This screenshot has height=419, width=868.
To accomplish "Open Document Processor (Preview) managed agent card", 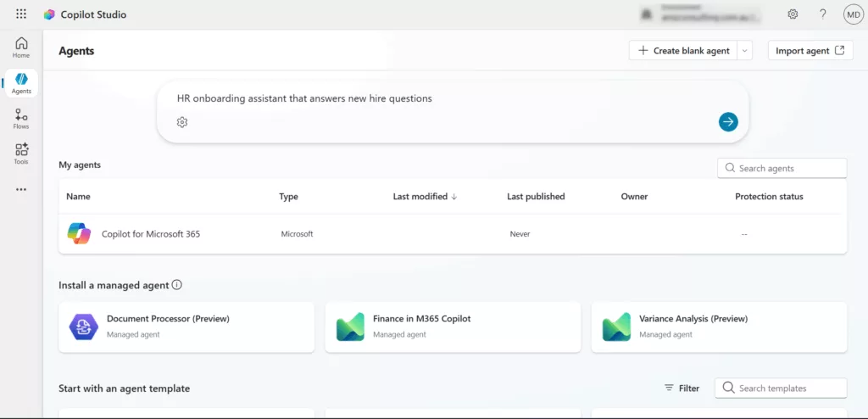I will click(x=186, y=327).
